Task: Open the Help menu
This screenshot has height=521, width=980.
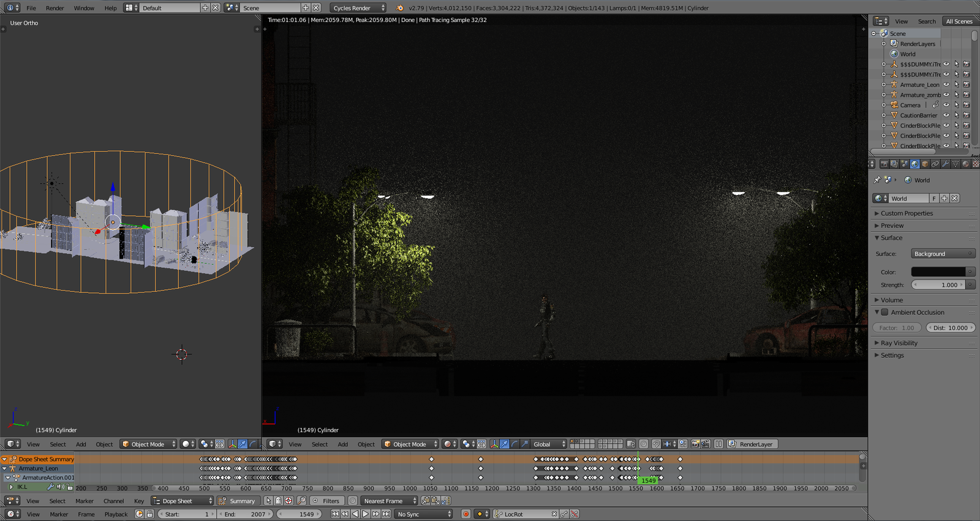Action: [110, 8]
